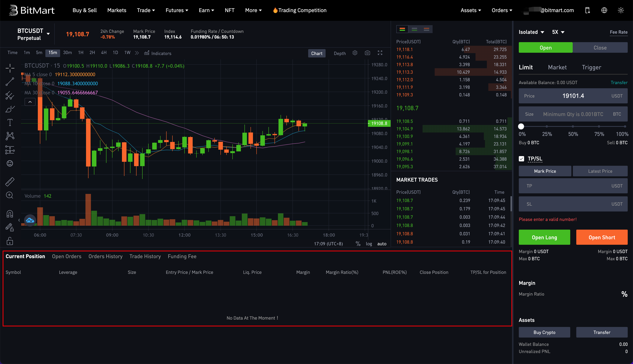Select Mark Price trigger type

point(545,171)
